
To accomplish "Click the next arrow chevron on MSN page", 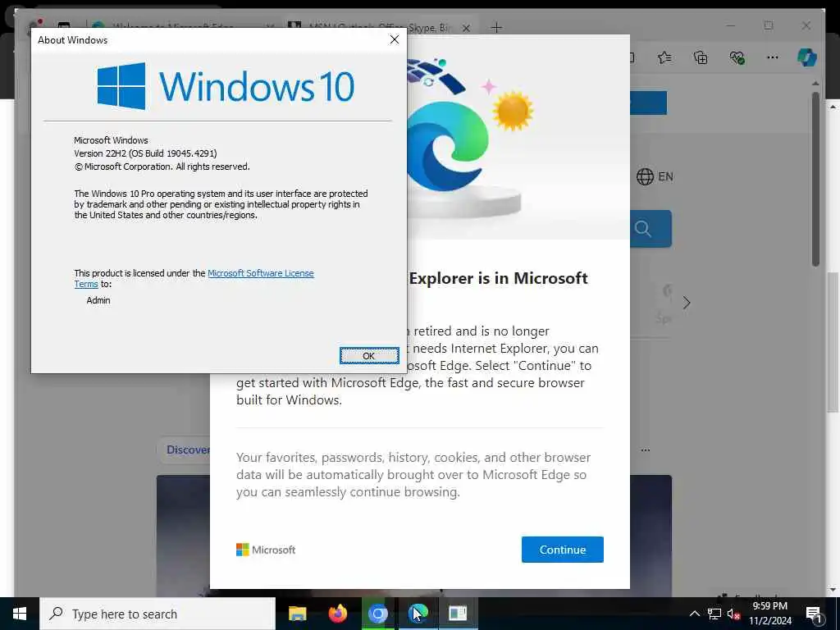I will click(x=687, y=303).
